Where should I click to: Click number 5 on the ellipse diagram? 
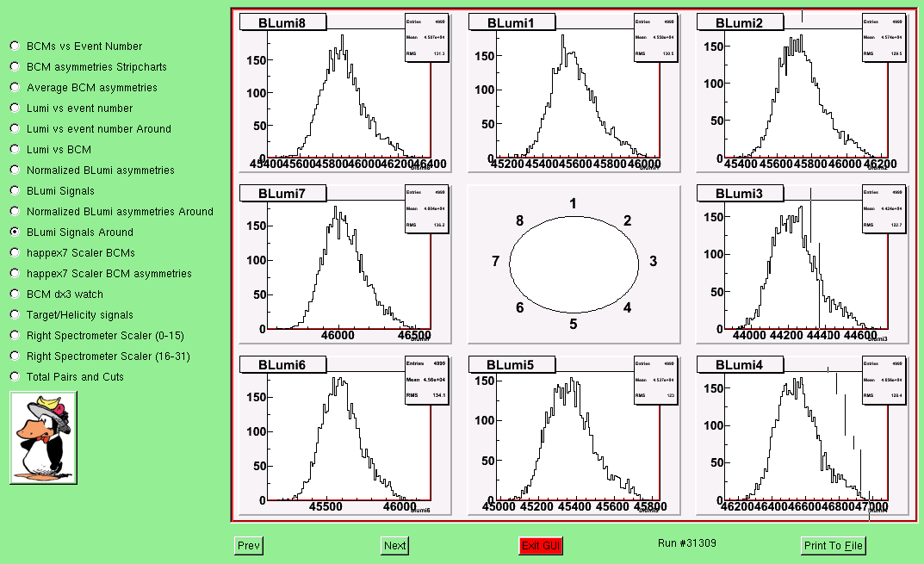574,324
